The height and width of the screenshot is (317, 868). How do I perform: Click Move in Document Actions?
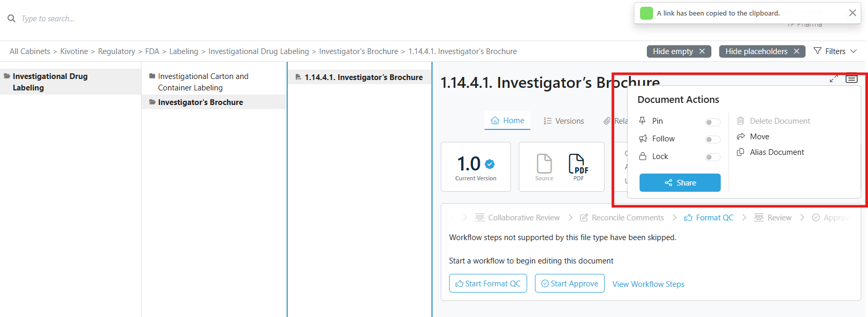(759, 137)
